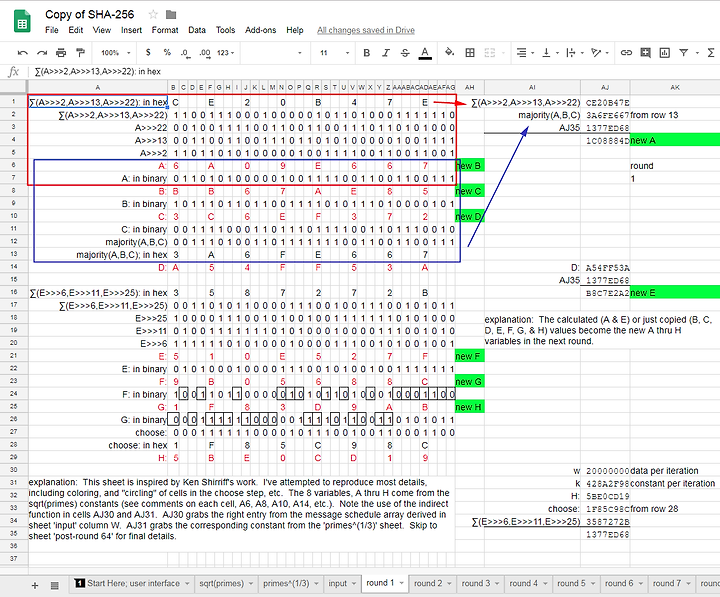Open the Data menu

coord(197,30)
